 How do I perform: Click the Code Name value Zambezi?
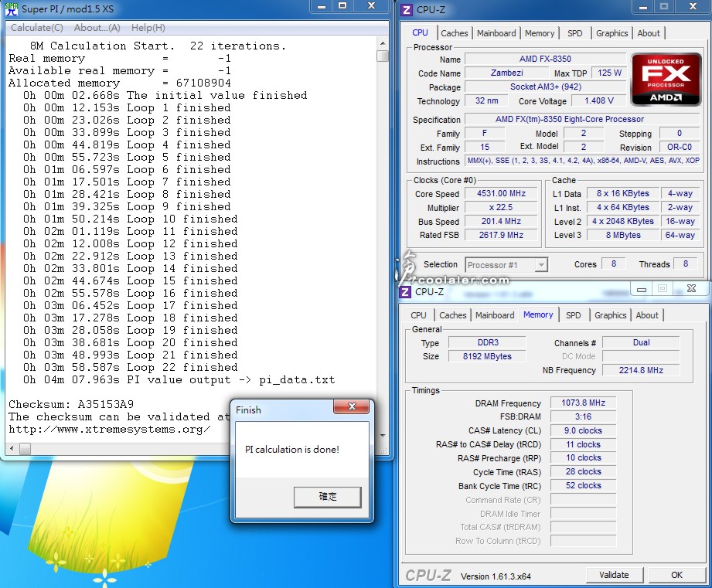coord(507,73)
